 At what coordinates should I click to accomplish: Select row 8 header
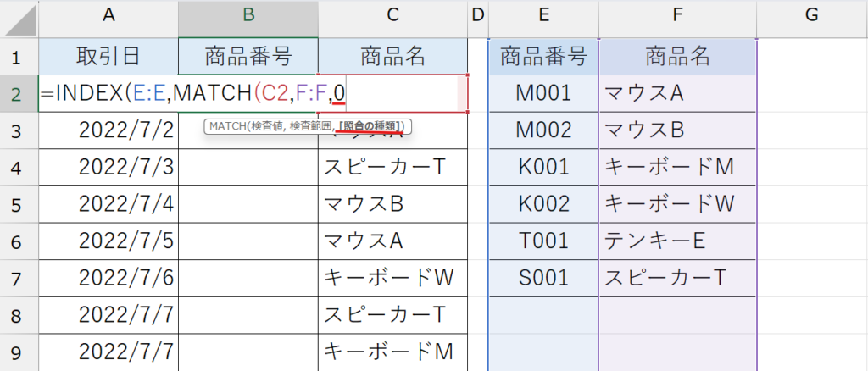[19, 316]
